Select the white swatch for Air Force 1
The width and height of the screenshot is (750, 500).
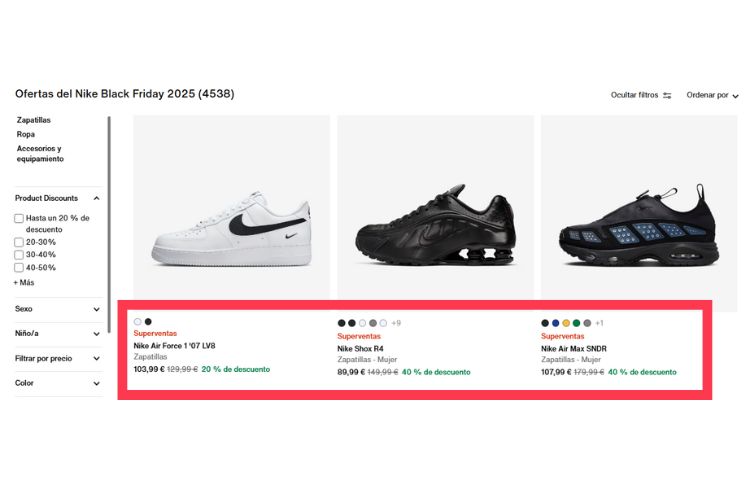(138, 322)
